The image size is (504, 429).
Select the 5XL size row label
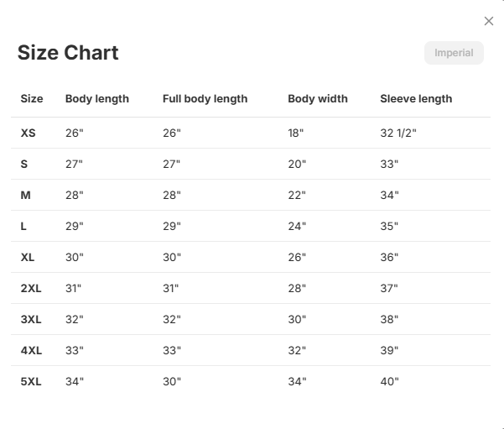tap(31, 381)
